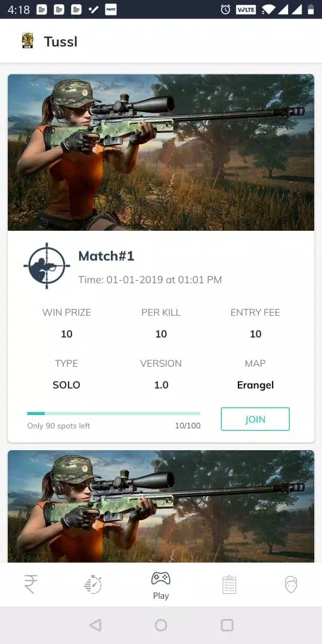Join Match#1
Viewport: 322px width, 644px height.
(x=255, y=419)
